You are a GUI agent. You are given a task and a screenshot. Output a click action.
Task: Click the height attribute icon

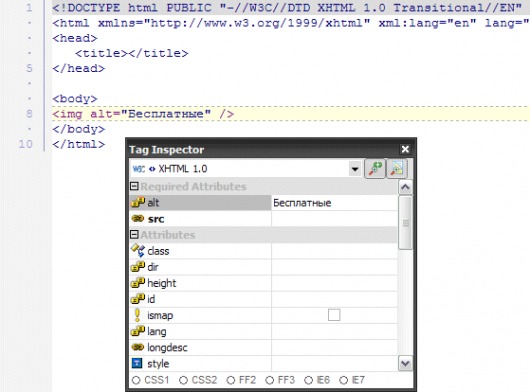(x=138, y=283)
